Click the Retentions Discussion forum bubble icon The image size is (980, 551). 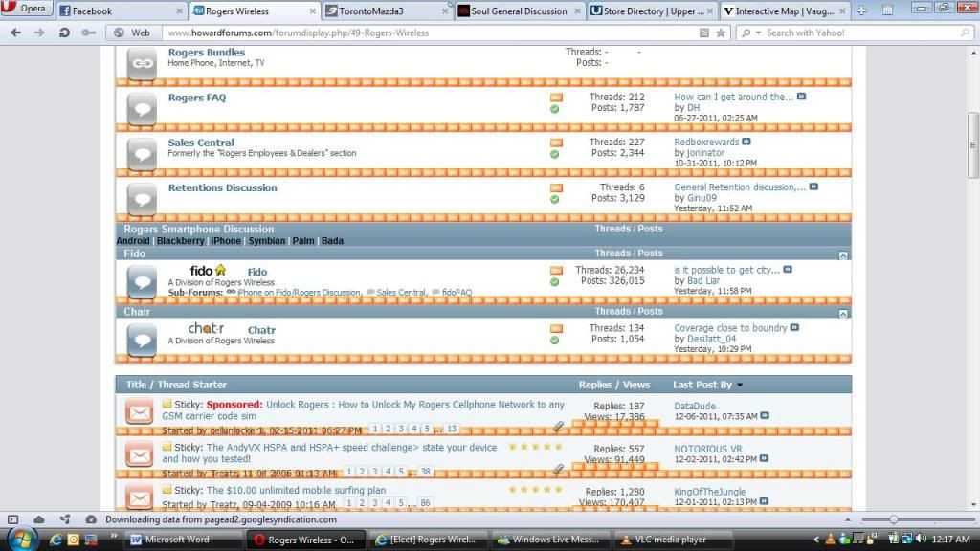[142, 199]
